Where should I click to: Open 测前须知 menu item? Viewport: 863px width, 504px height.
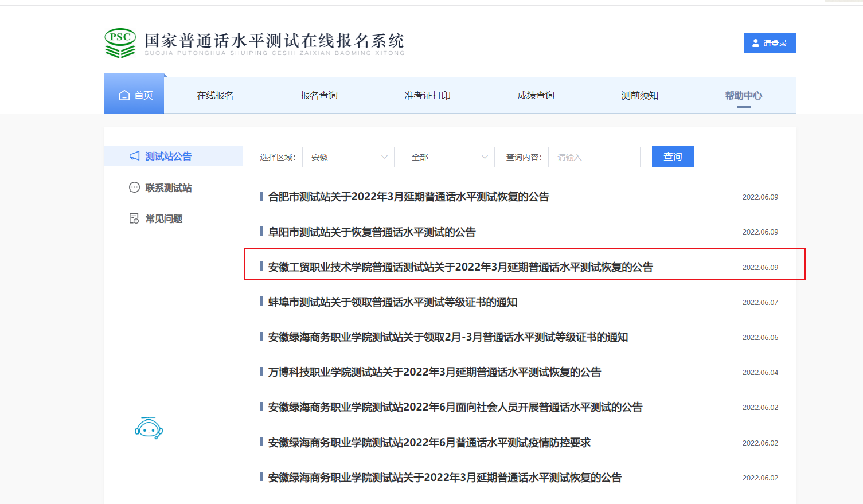point(639,95)
